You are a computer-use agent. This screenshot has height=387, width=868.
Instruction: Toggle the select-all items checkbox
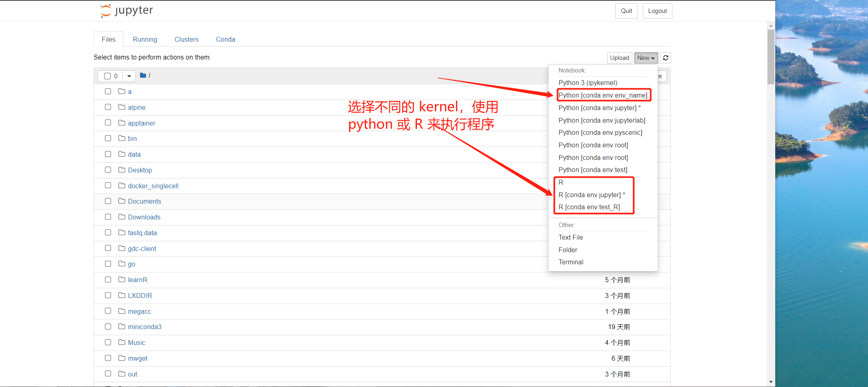[x=108, y=76]
